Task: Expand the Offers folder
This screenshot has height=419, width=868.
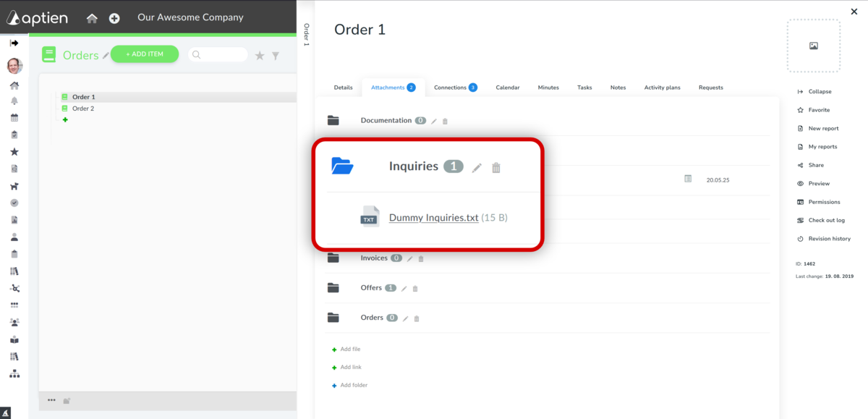Action: click(333, 287)
